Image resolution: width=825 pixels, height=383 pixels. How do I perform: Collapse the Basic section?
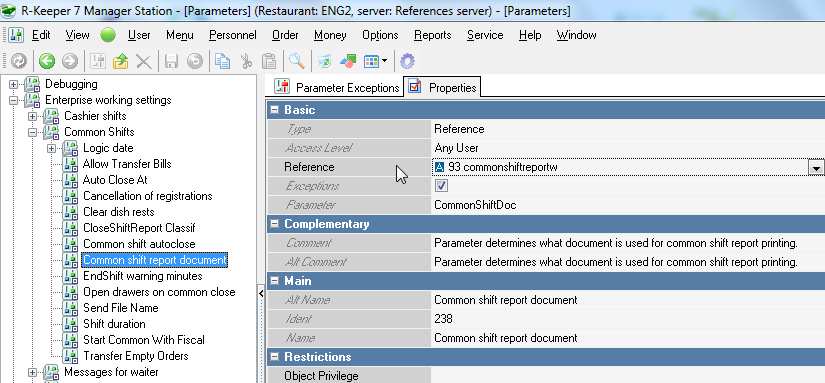click(274, 110)
